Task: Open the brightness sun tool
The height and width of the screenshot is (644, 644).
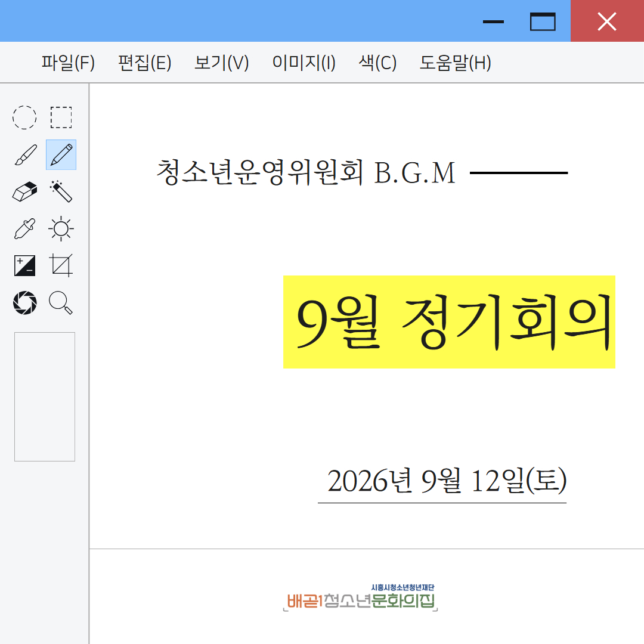Action: 61,229
